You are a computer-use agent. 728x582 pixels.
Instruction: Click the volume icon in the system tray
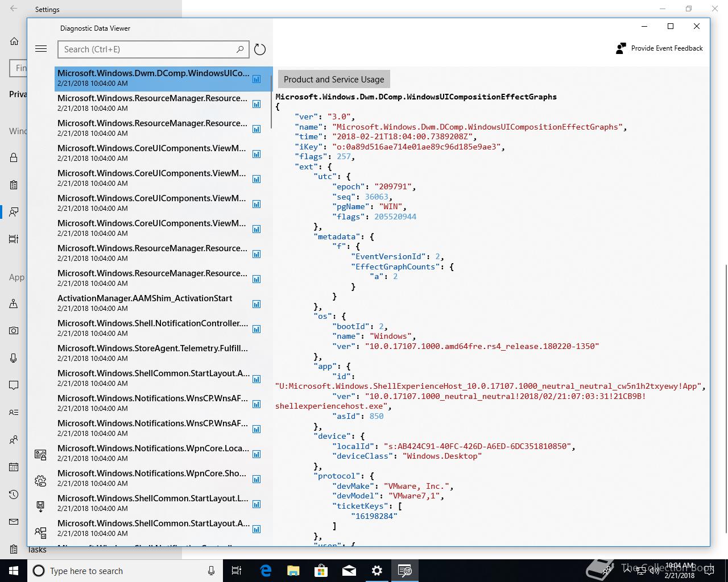(x=655, y=571)
